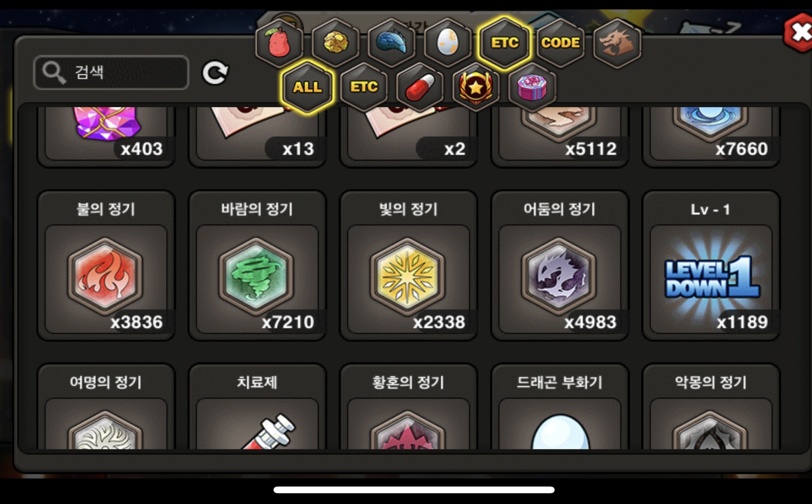Close the inventory with red X button
The image size is (812, 504).
click(799, 33)
